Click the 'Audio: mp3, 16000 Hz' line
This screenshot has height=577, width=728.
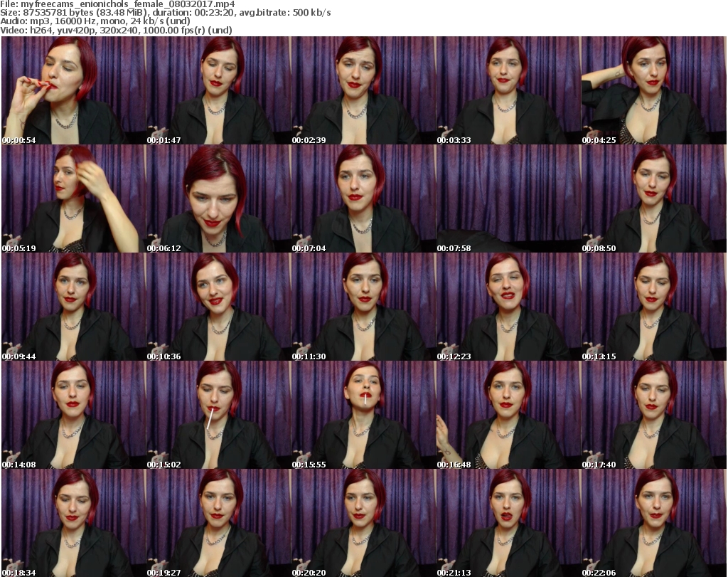coord(95,21)
